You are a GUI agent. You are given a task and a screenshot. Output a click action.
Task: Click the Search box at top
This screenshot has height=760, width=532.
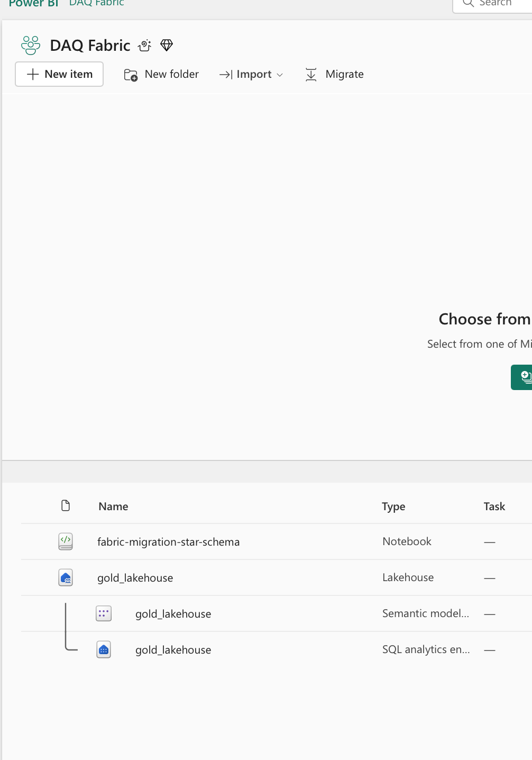pyautogui.click(x=493, y=4)
